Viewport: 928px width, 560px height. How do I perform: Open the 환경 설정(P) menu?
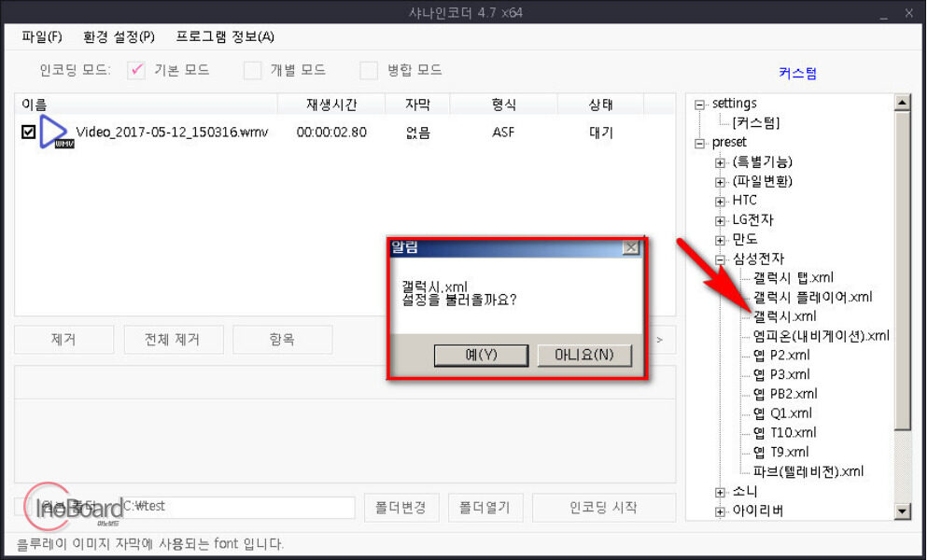(119, 36)
